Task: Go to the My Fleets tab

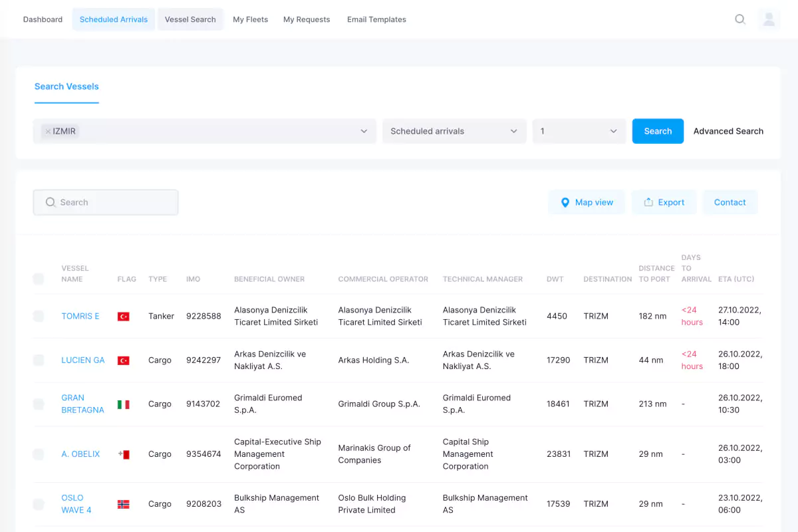Action: (250, 19)
